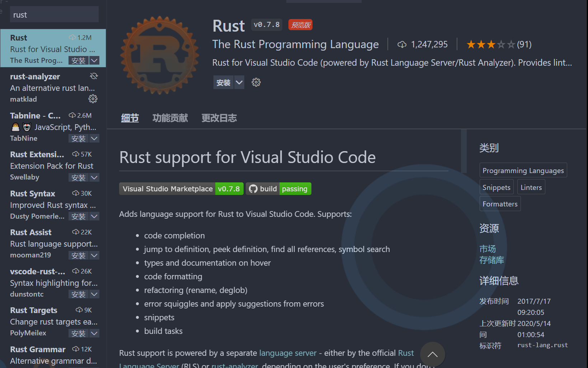Image resolution: width=588 pixels, height=368 pixels.
Task: Click the Visual Studio Marketplace v0.7.8 badge
Action: tap(181, 189)
